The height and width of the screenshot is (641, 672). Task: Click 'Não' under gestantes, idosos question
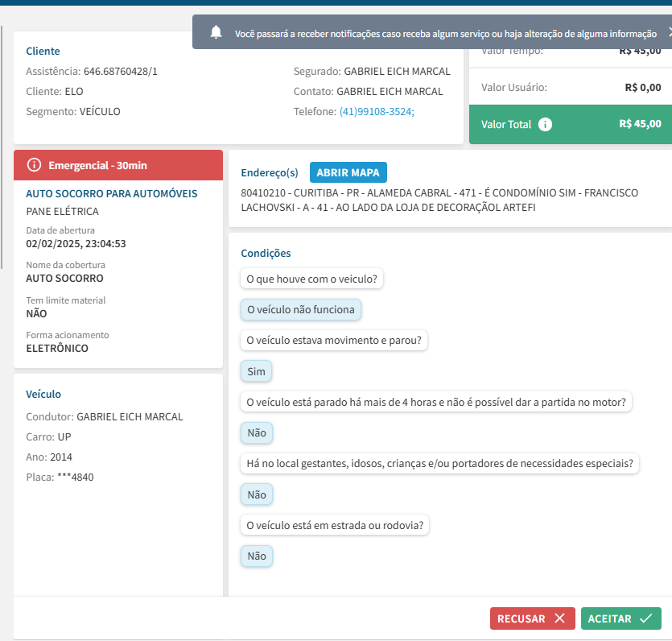(257, 494)
